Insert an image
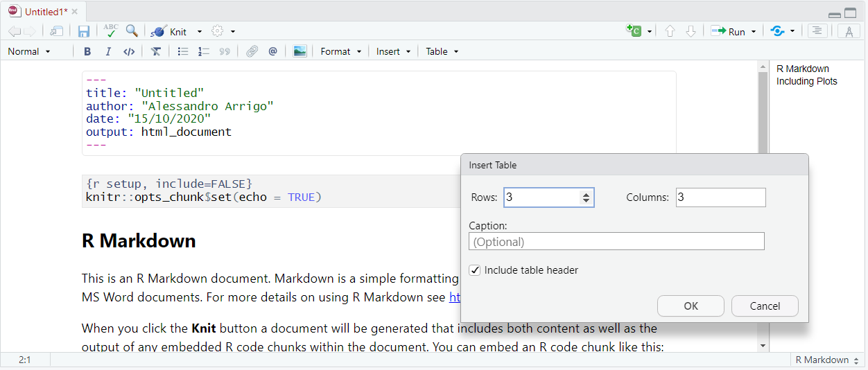 coord(300,51)
